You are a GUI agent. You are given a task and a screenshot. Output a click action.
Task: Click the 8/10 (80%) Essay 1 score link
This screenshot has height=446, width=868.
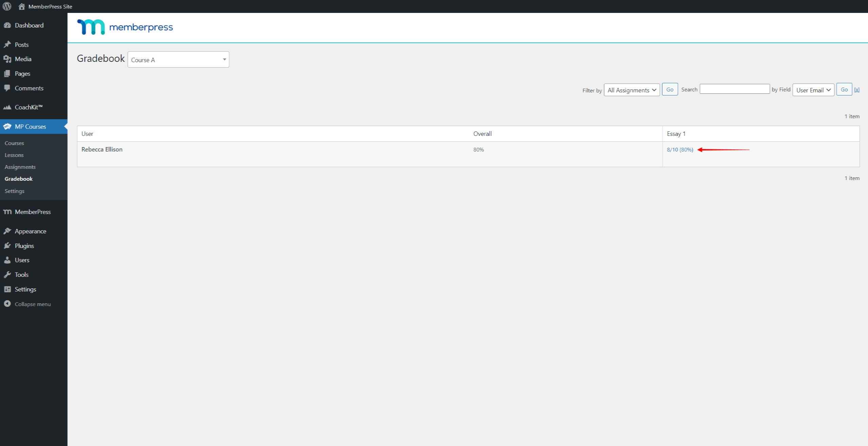681,149
